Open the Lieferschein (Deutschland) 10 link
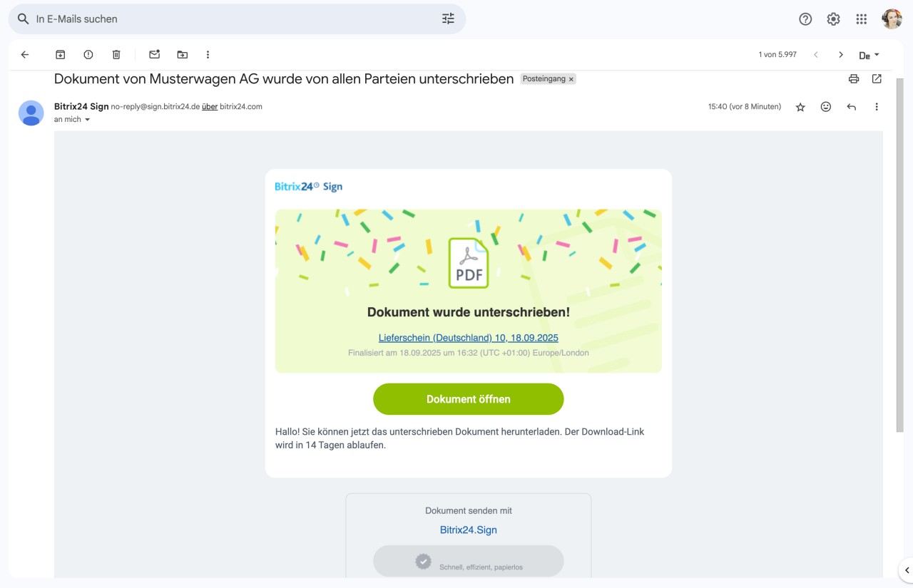 pyautogui.click(x=468, y=338)
